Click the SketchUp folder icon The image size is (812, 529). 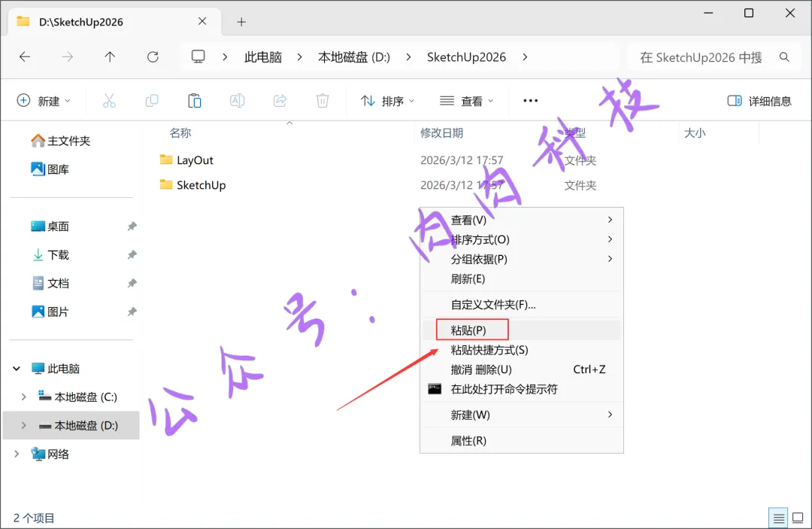click(165, 184)
